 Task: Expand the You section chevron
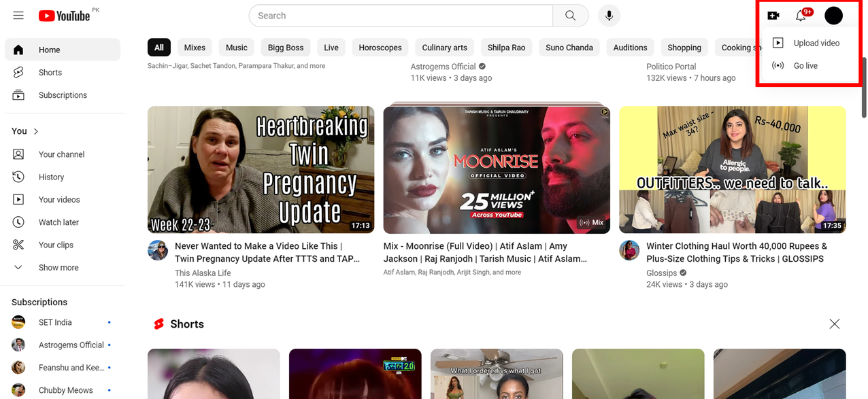[x=36, y=131]
